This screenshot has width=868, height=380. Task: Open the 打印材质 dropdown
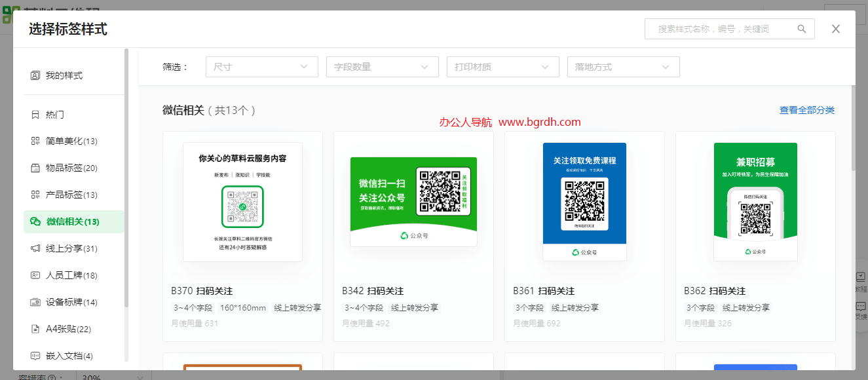(x=502, y=67)
